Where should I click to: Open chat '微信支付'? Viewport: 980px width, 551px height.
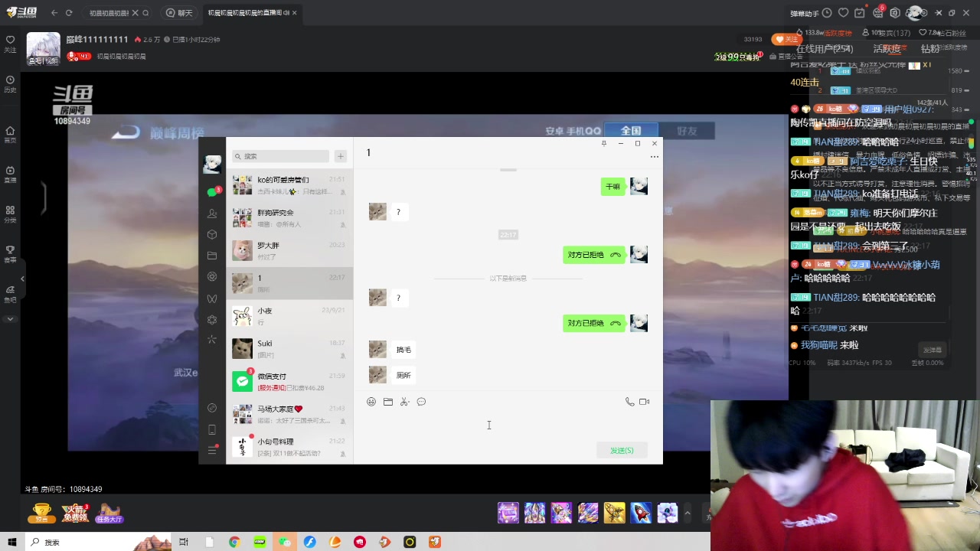(289, 381)
